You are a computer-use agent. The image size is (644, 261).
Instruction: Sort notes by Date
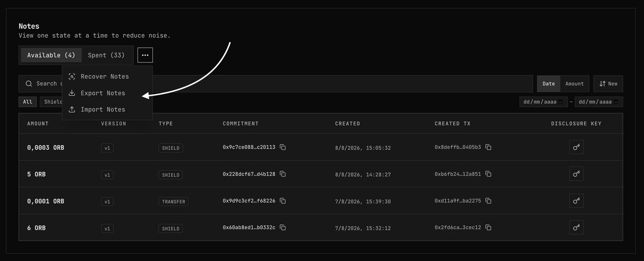coord(548,84)
